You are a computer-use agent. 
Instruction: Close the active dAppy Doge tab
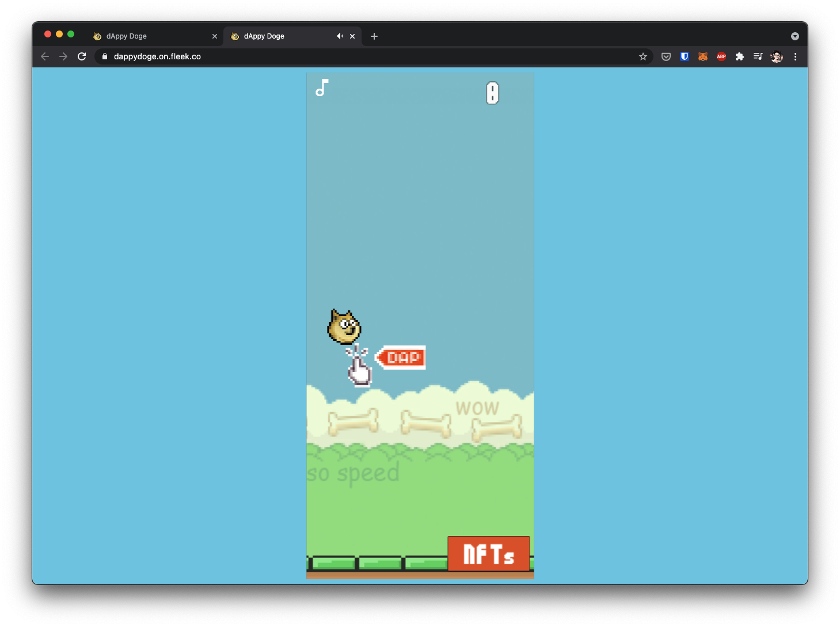pos(352,36)
